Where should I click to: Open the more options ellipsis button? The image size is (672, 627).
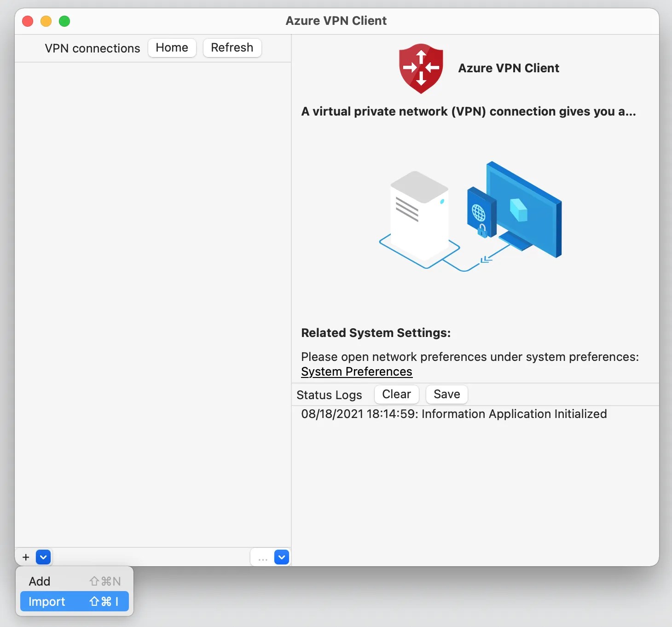[x=263, y=557]
